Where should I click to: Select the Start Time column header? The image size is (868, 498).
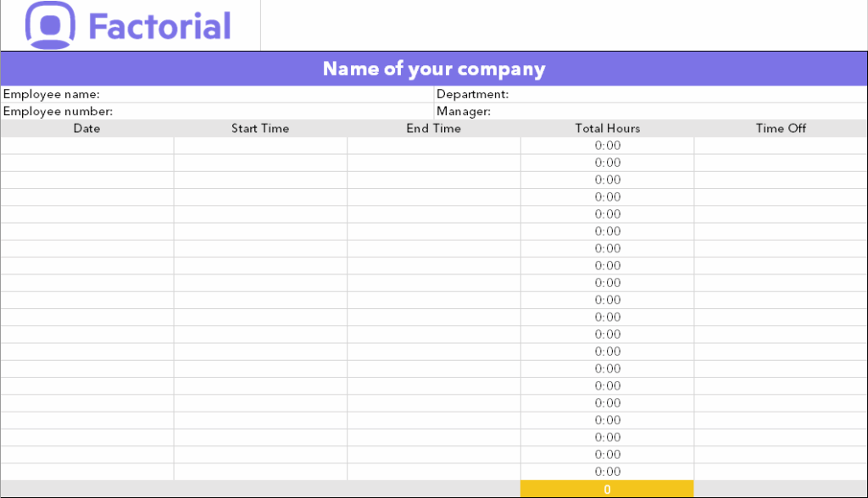[260, 129]
